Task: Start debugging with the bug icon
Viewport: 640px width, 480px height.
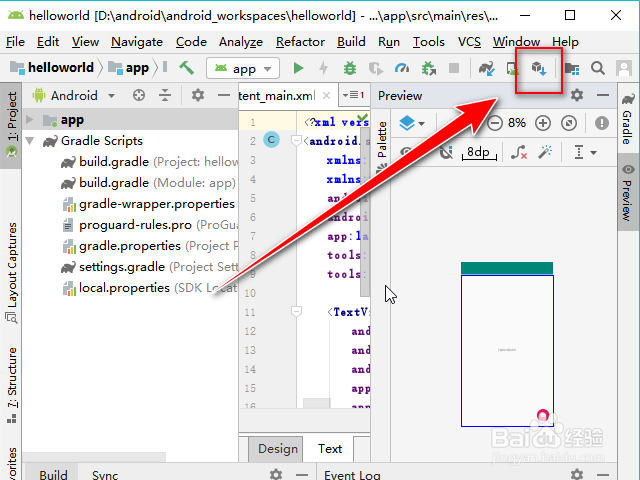Action: (350, 68)
